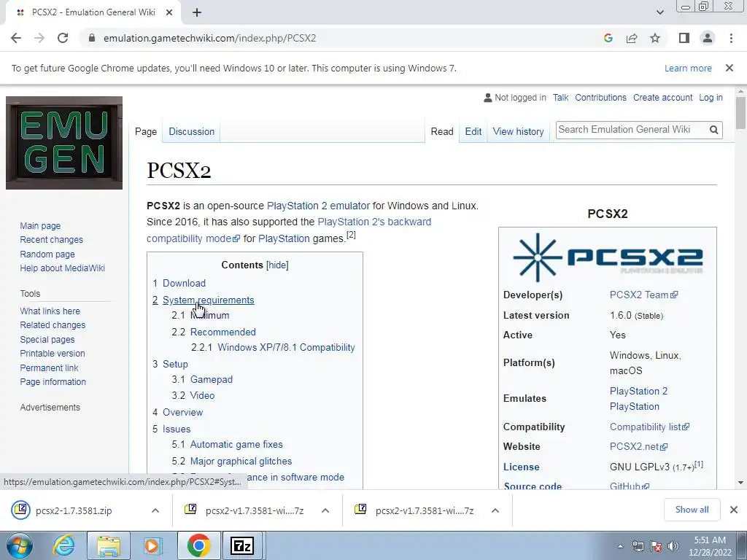Show all downloads
The width and height of the screenshot is (747, 560).
click(692, 510)
